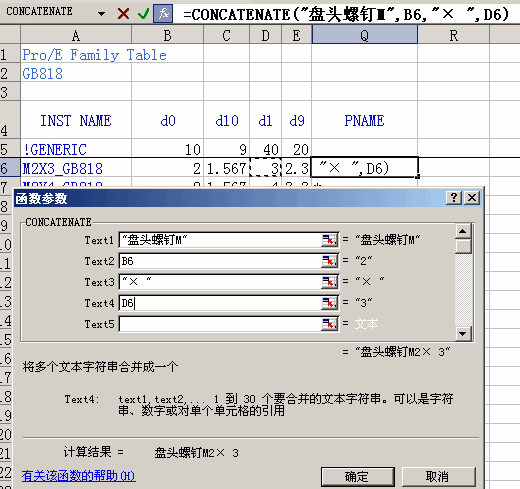
Task: Click into the Text2 field containing B6
Action: point(220,261)
